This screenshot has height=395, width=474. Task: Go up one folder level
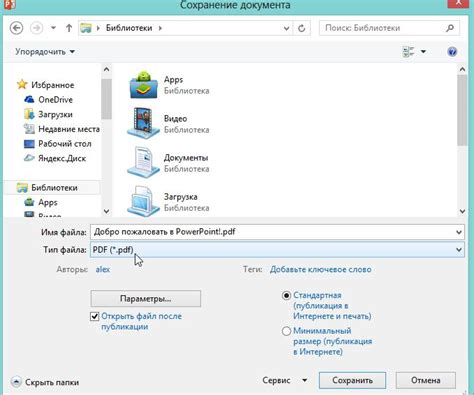click(69, 28)
